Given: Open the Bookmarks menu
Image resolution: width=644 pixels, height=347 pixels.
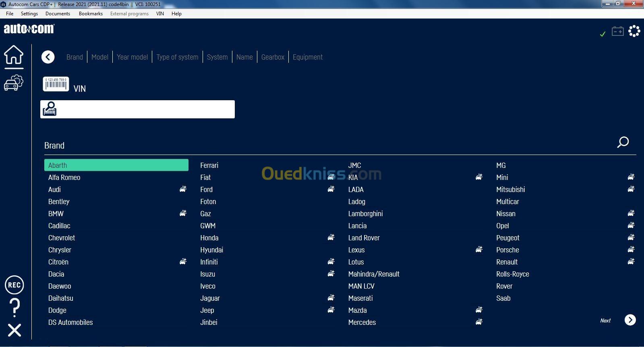Looking at the screenshot, I should (x=91, y=13).
